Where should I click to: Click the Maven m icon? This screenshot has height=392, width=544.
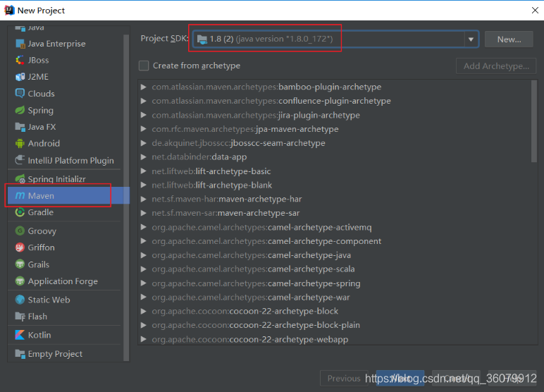(x=20, y=196)
